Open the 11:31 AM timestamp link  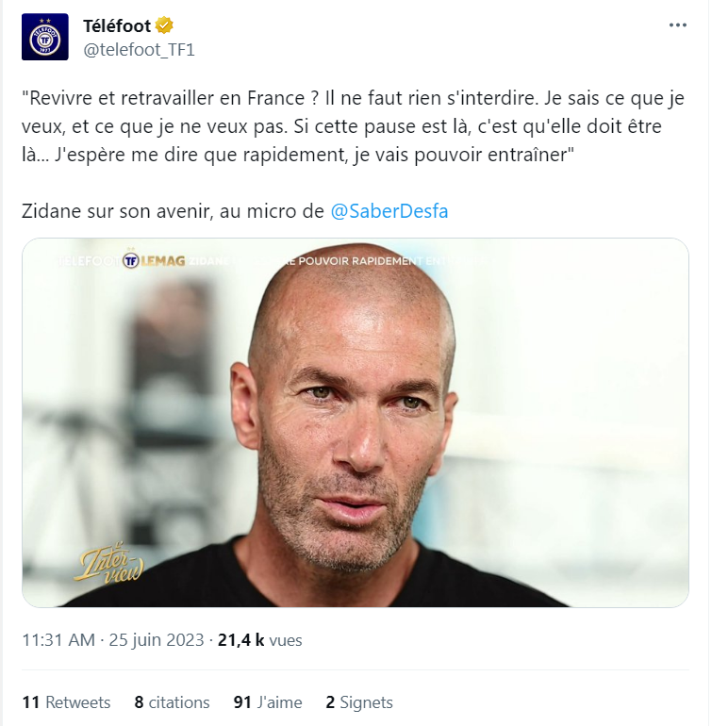(58, 640)
